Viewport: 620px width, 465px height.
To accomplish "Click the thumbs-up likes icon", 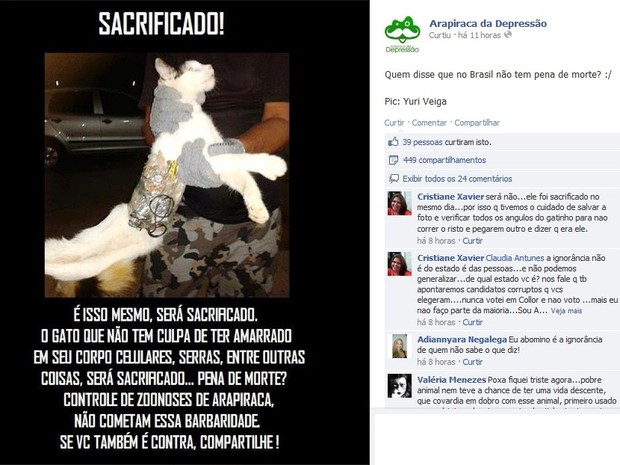I will pyautogui.click(x=393, y=142).
